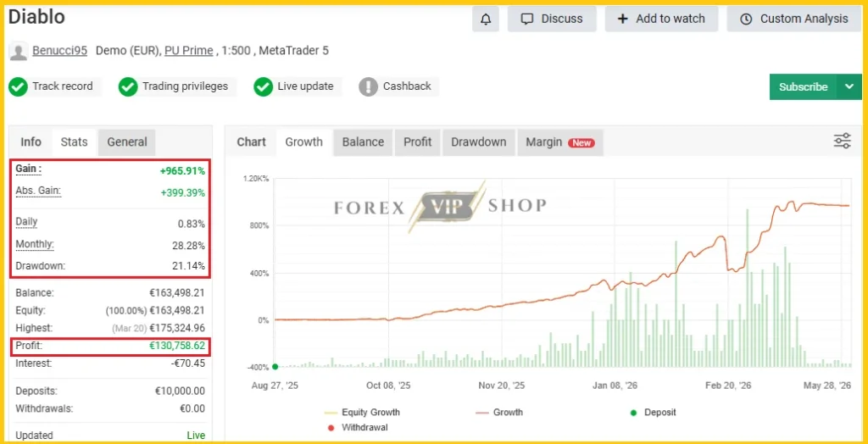Click the Track record green checkmark

point(19,87)
